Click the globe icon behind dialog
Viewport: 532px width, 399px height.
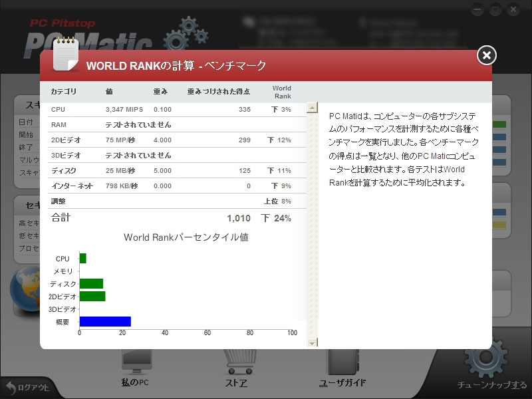click(x=25, y=289)
